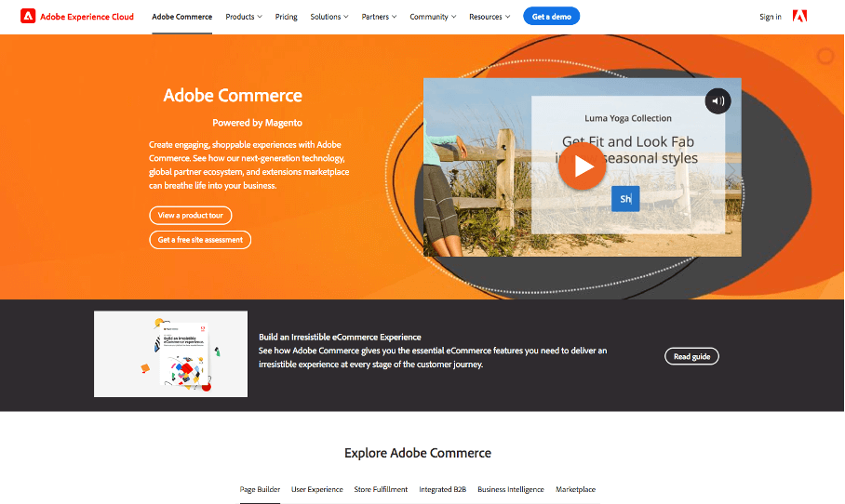
Task: Expand the Products dropdown menu
Action: pyautogui.click(x=244, y=17)
